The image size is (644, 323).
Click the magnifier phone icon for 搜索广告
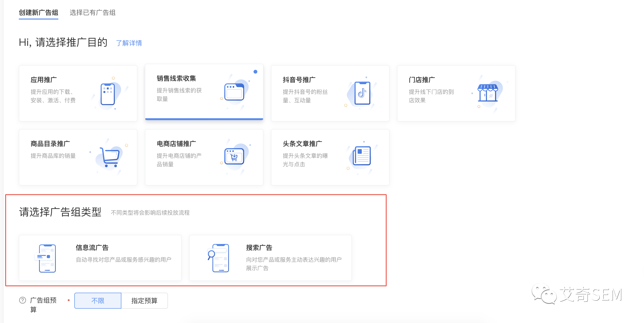219,258
